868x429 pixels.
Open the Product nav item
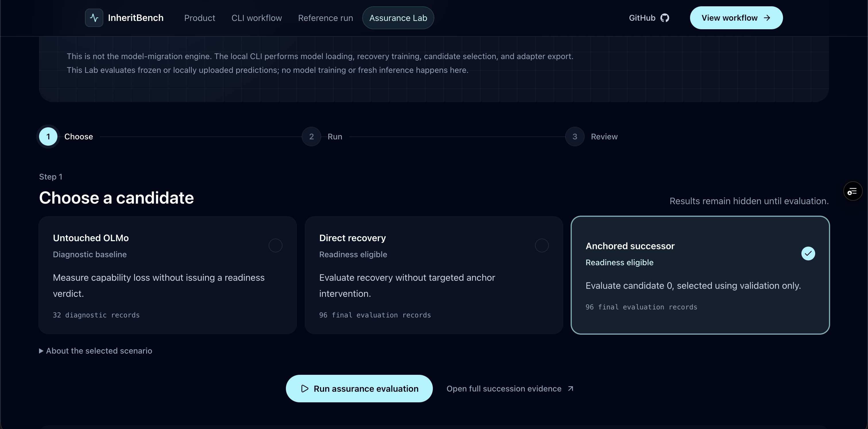coord(199,18)
